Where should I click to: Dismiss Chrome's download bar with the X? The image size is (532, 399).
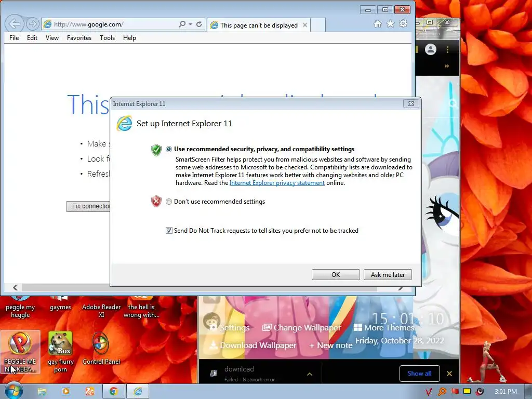click(x=449, y=374)
